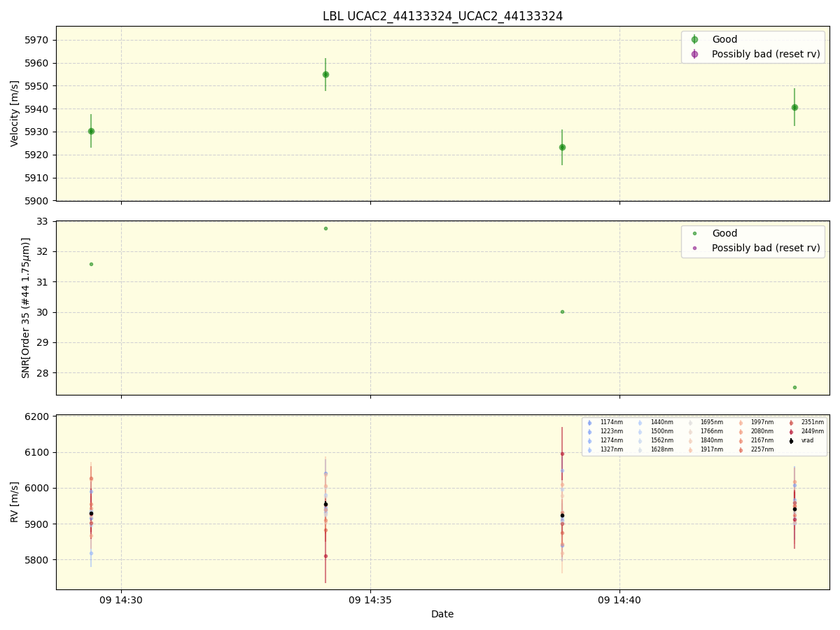Click the 1628nm legend entry
The width and height of the screenshot is (840, 630).
tap(661, 450)
